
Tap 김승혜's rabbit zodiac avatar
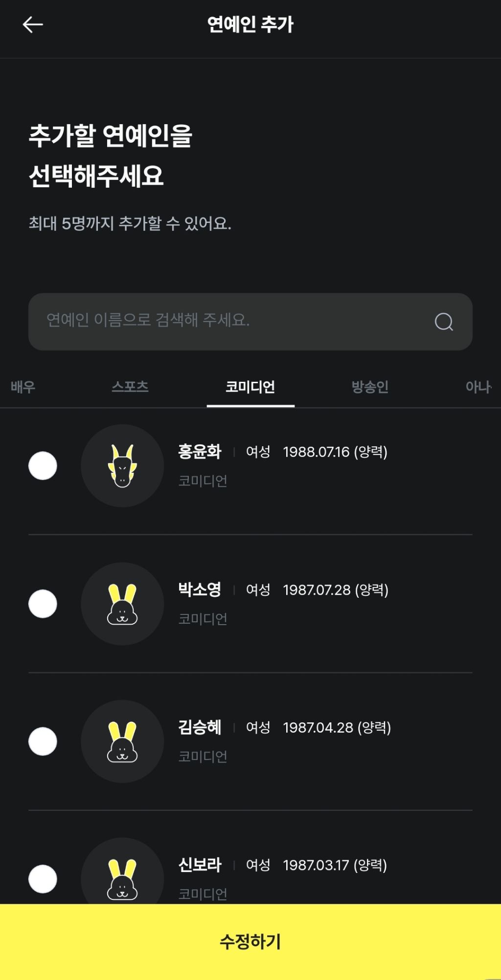(122, 741)
